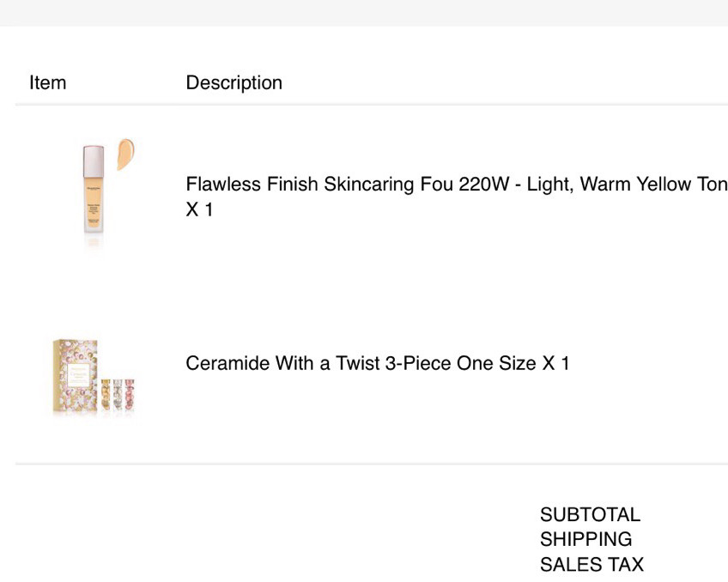Click the 220W shade name text

tap(484, 185)
